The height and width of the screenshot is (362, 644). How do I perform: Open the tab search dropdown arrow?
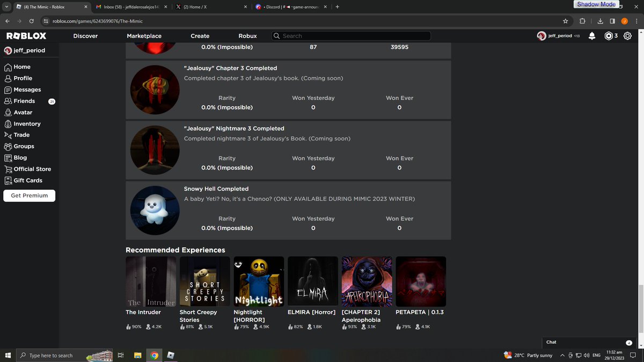[x=6, y=6]
